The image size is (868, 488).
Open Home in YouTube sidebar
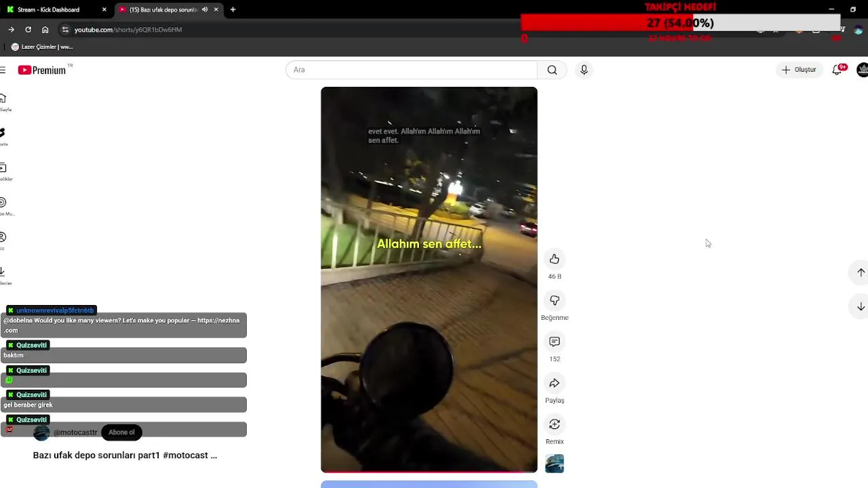tap(4, 102)
